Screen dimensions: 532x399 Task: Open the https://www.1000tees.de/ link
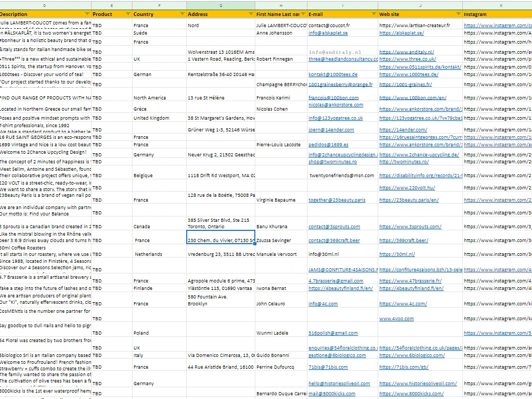(409, 74)
